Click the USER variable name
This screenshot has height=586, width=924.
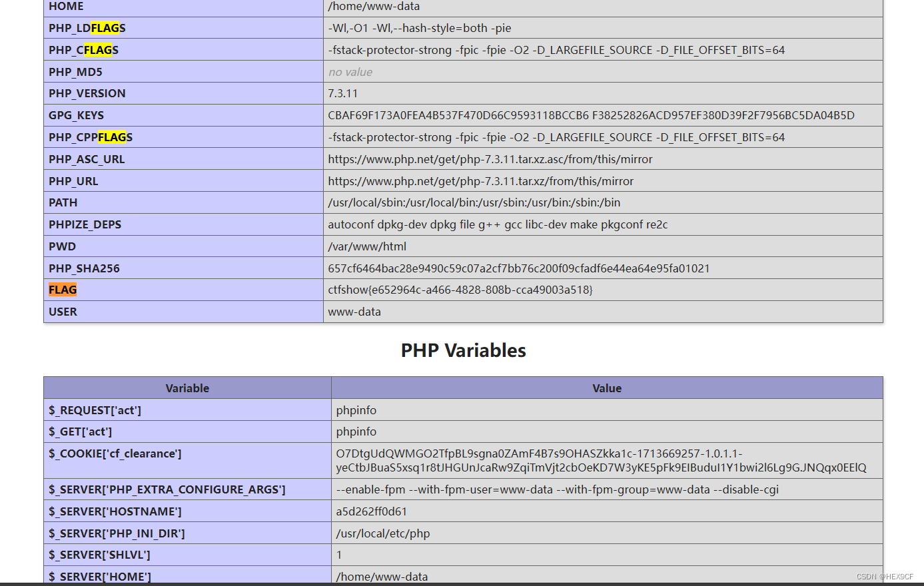click(x=63, y=312)
